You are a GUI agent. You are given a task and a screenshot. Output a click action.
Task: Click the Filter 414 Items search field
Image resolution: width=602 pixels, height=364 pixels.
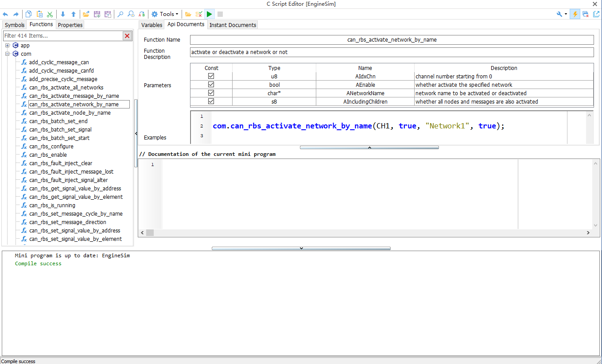coord(62,36)
